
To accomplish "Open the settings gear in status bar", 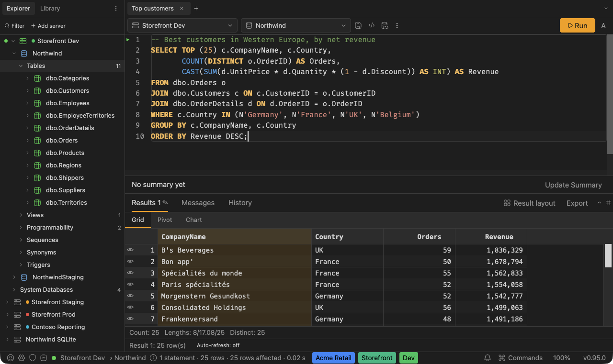I will (x=22, y=358).
